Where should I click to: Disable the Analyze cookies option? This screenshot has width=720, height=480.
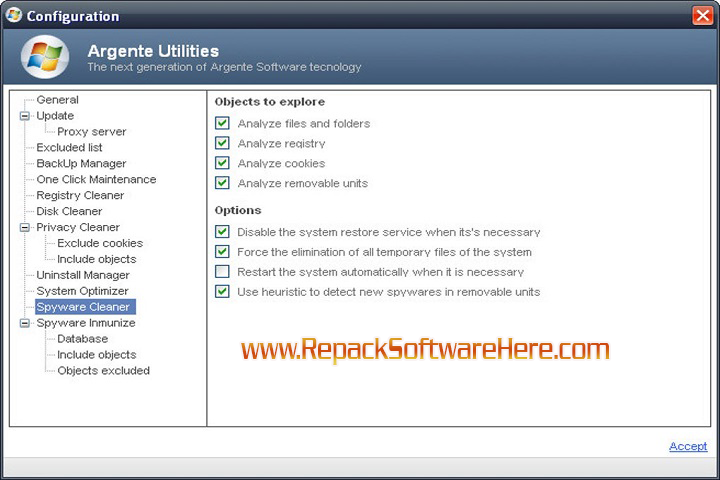(x=222, y=163)
